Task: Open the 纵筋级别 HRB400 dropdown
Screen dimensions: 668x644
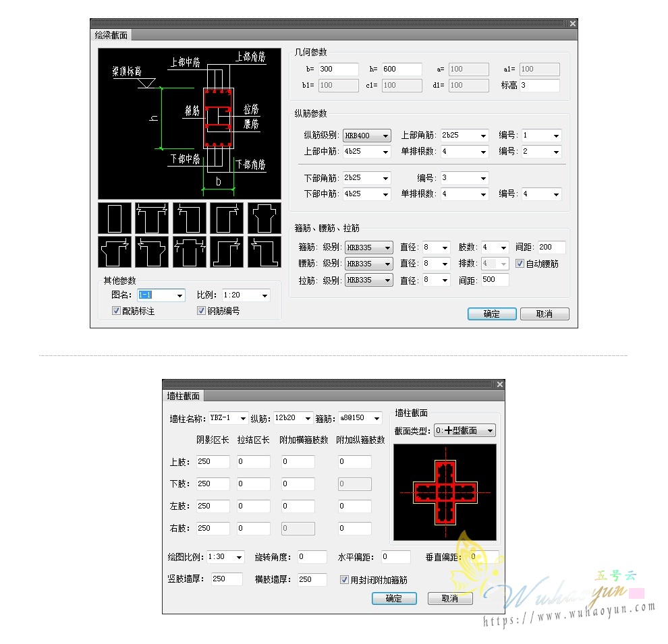Action: pos(367,136)
